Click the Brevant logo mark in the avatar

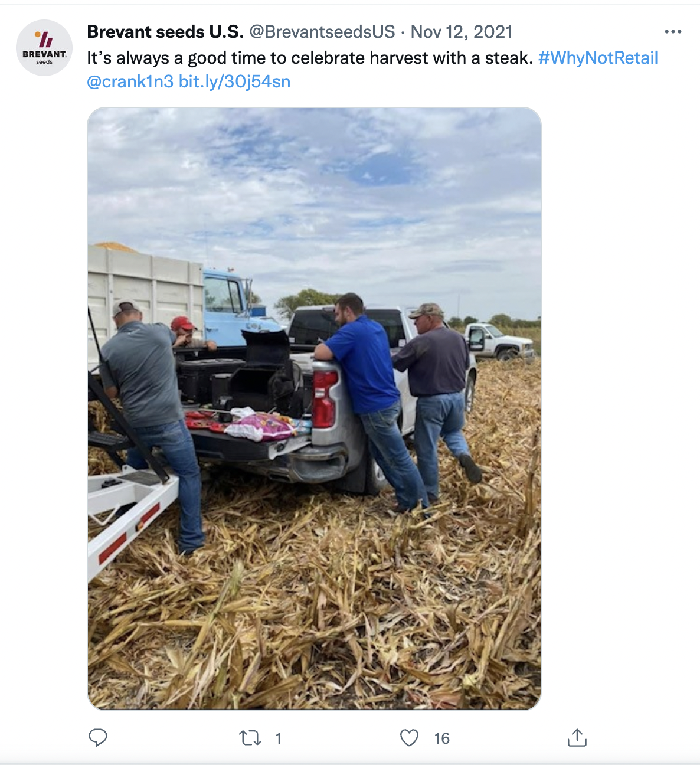point(45,40)
